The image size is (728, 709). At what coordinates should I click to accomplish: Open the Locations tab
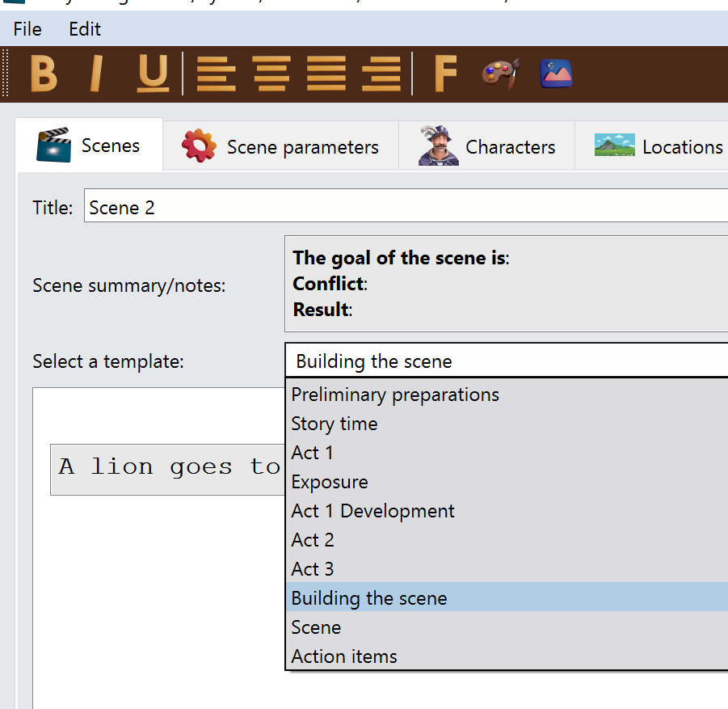point(659,147)
